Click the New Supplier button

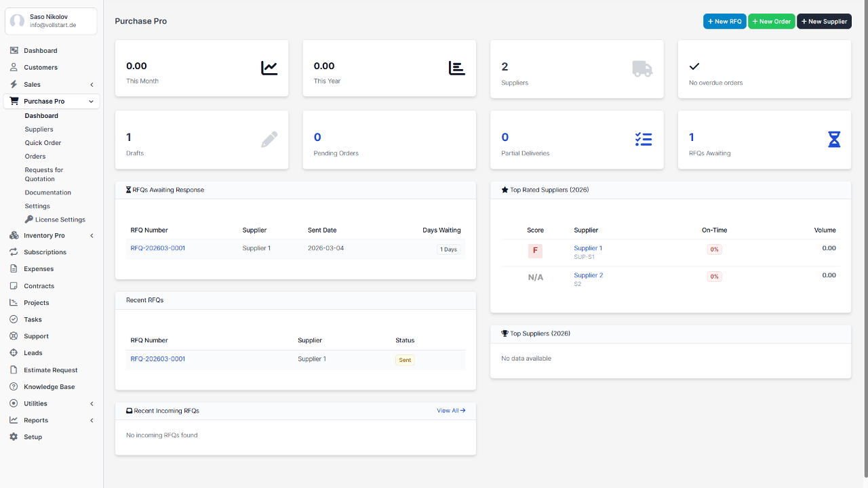(x=824, y=21)
